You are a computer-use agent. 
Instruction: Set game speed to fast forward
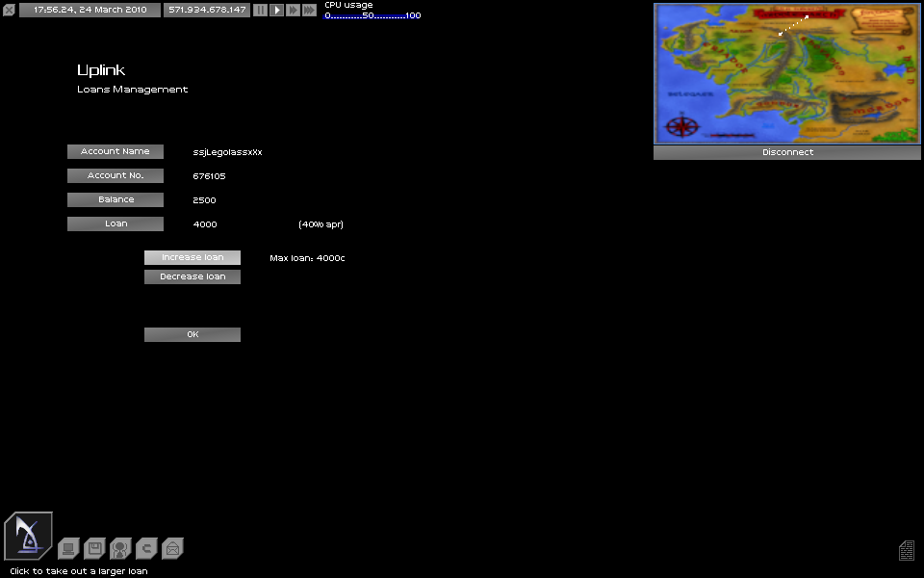click(293, 10)
